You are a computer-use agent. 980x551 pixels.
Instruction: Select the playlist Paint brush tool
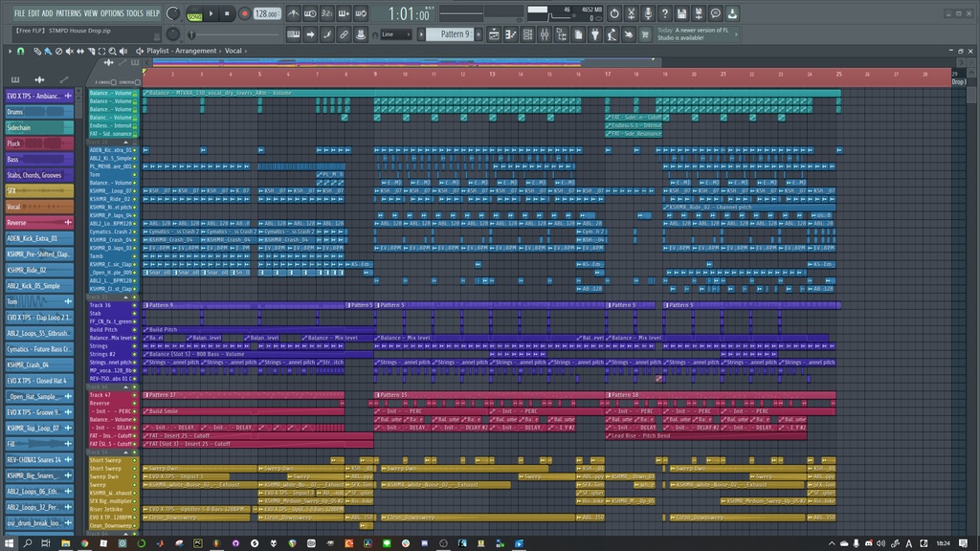point(48,52)
